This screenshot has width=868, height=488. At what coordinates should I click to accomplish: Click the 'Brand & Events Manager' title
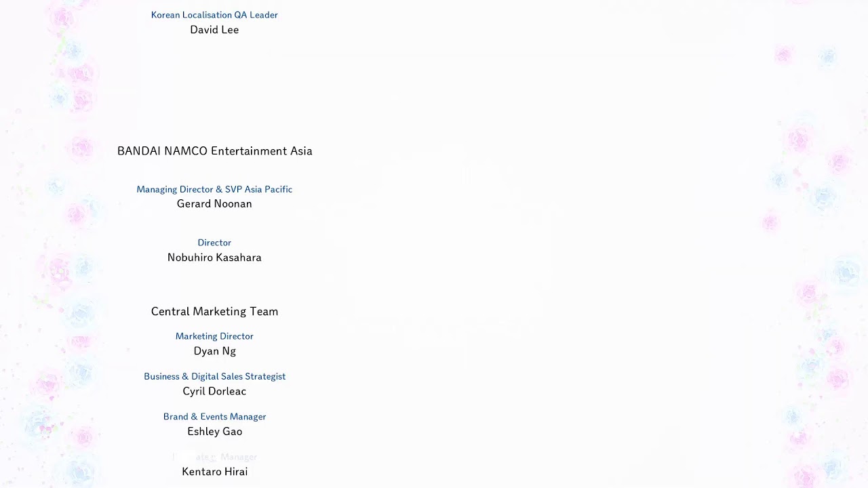pyautogui.click(x=214, y=417)
